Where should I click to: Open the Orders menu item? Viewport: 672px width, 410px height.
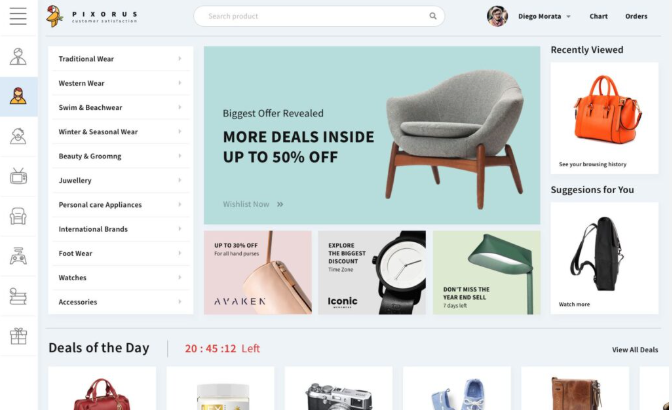[636, 16]
